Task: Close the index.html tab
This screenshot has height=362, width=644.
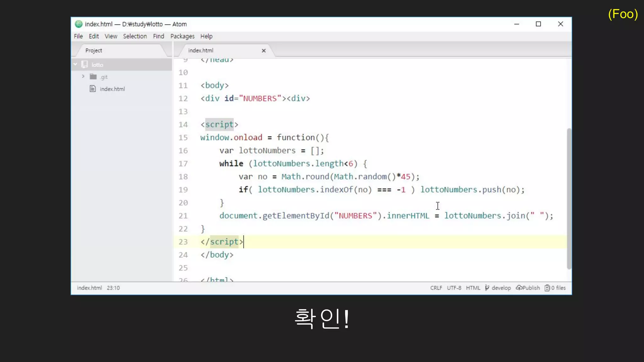Action: [x=264, y=51]
